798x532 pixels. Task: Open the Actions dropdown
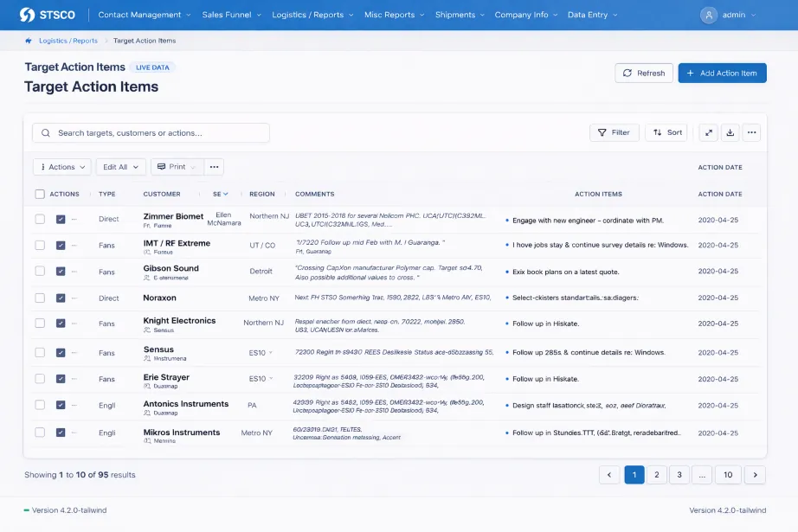click(x=62, y=167)
